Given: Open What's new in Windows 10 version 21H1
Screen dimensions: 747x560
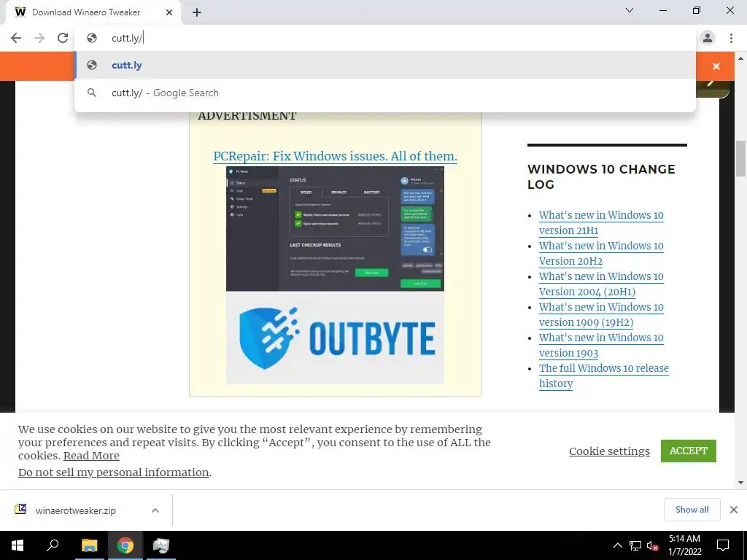Looking at the screenshot, I should (x=601, y=223).
